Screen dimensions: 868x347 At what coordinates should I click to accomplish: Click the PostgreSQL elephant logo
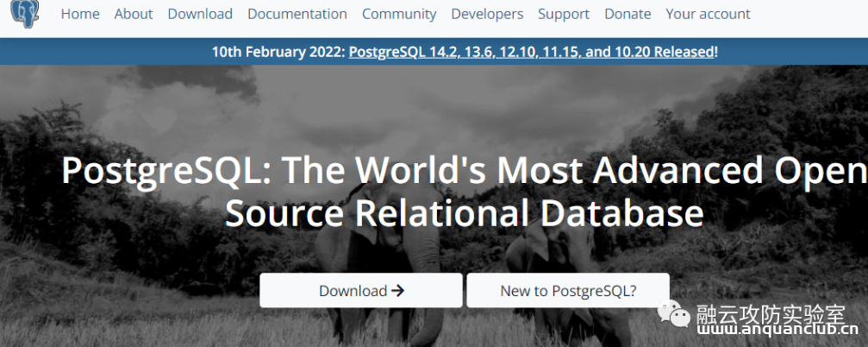26,13
